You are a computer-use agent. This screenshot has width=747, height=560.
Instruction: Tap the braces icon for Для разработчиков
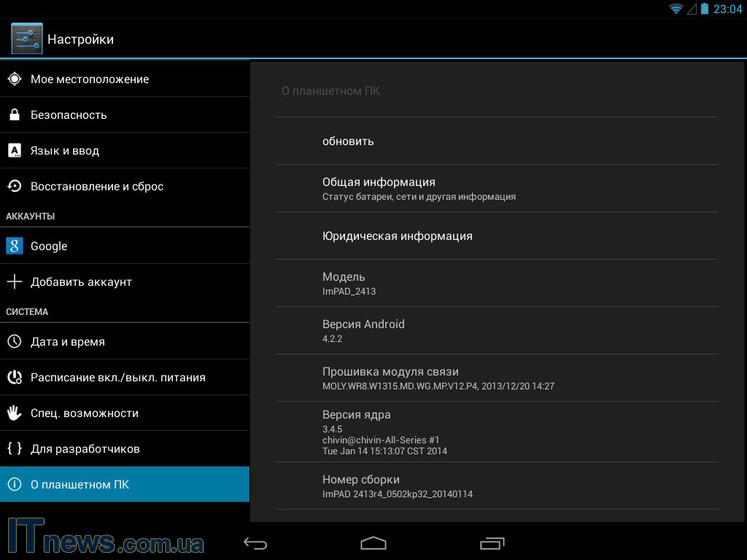coord(14,449)
